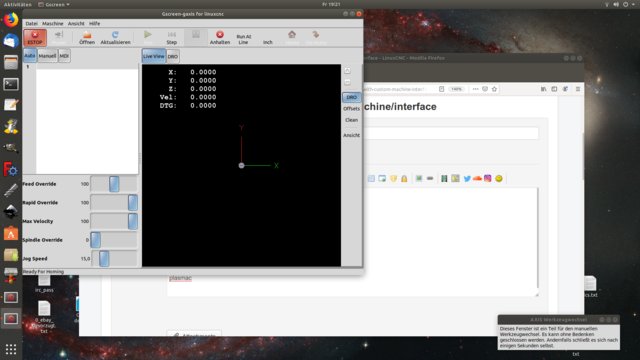
Task: Click 'Ready For Homing' status bar text
Action: (x=43, y=272)
